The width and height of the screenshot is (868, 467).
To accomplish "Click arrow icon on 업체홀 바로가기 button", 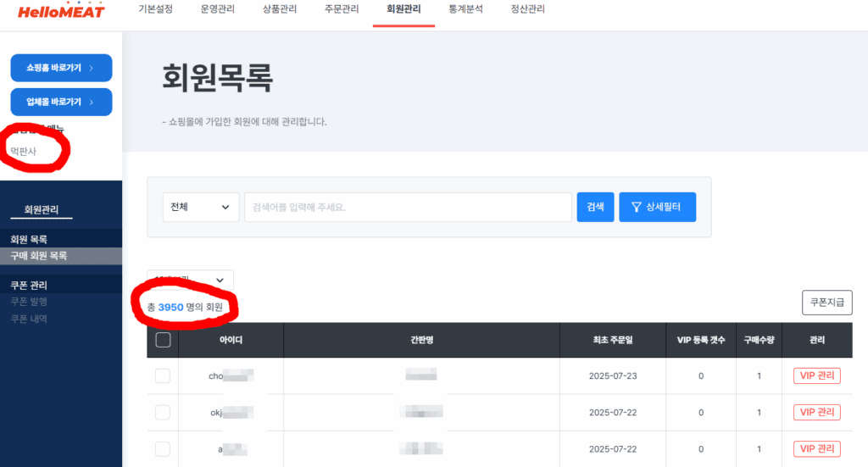I will (x=92, y=103).
